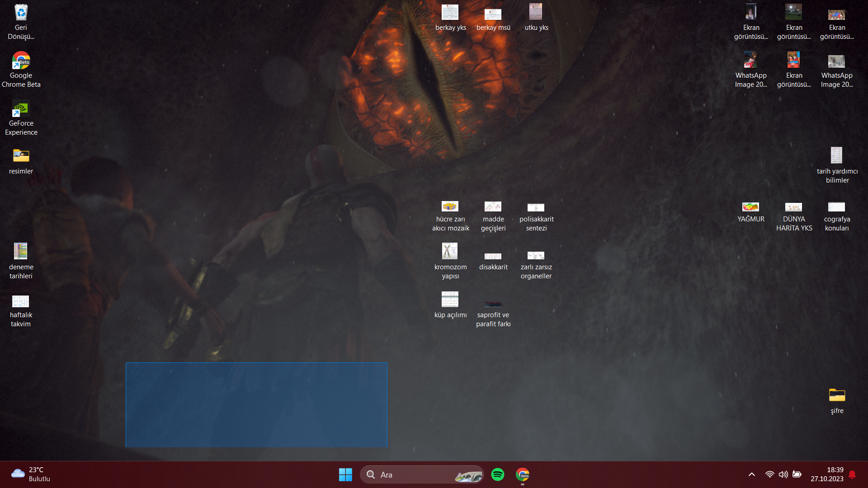The width and height of the screenshot is (868, 488).
Task: Open the Windows Start menu
Action: tap(345, 474)
